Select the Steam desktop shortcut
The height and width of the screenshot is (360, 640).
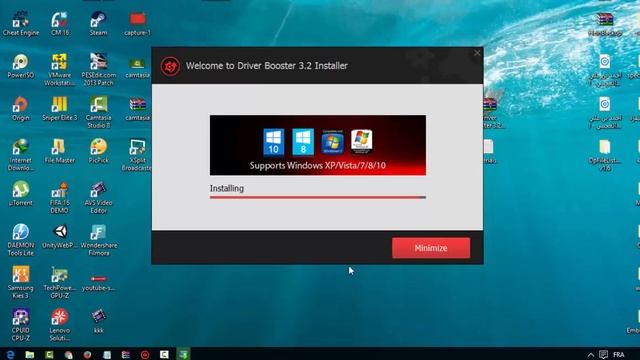point(98,24)
